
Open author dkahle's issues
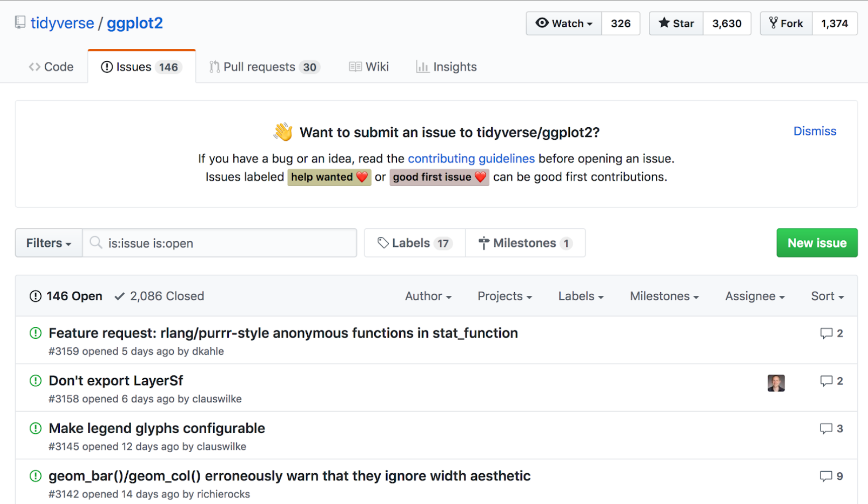coord(208,351)
